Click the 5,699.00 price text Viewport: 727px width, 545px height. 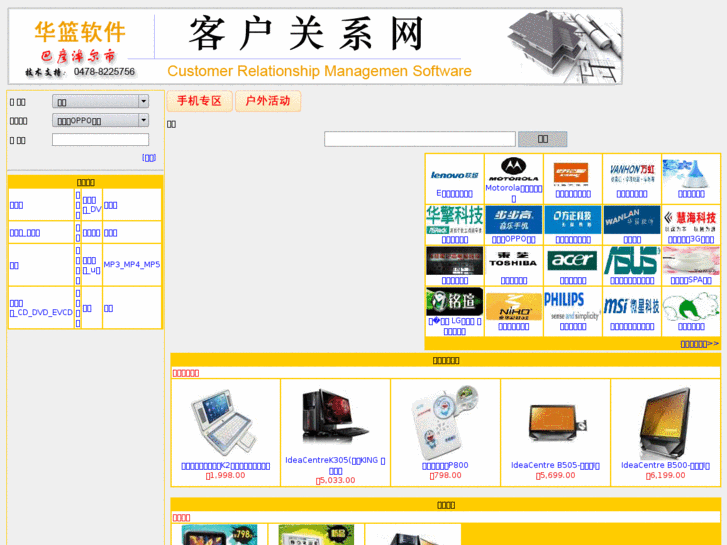pos(555,475)
